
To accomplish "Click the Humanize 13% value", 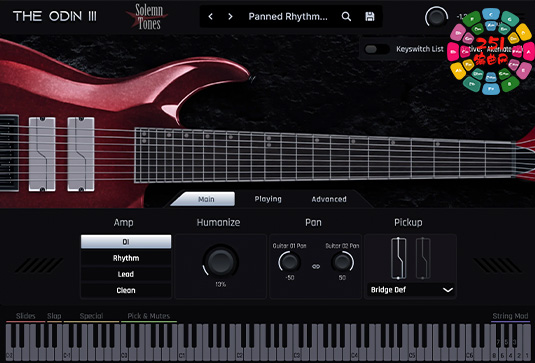I will tap(220, 284).
